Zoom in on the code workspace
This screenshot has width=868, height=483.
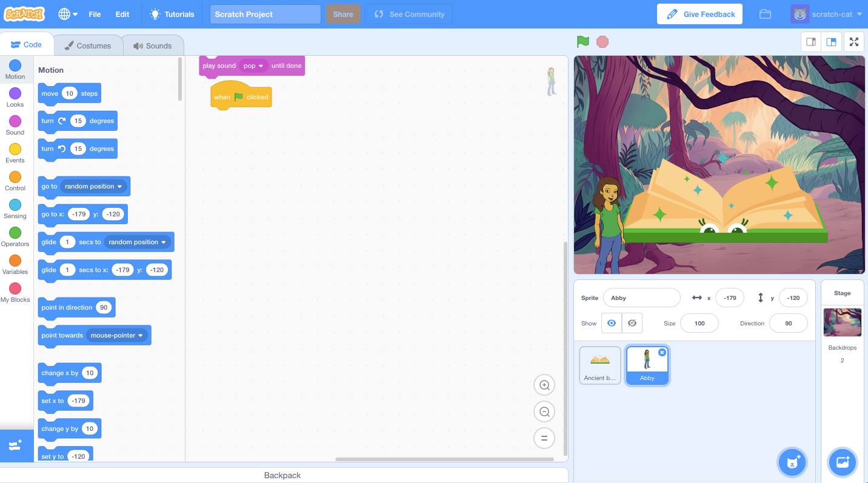tap(544, 385)
